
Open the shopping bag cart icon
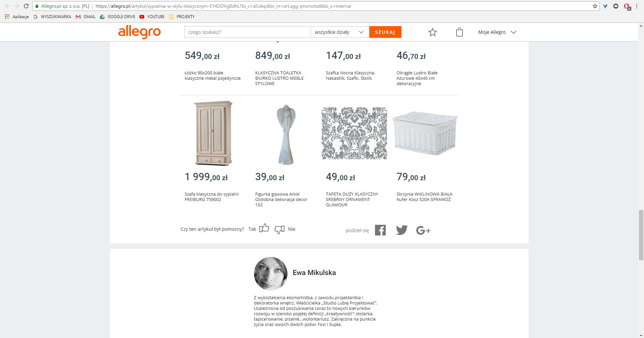(x=460, y=32)
